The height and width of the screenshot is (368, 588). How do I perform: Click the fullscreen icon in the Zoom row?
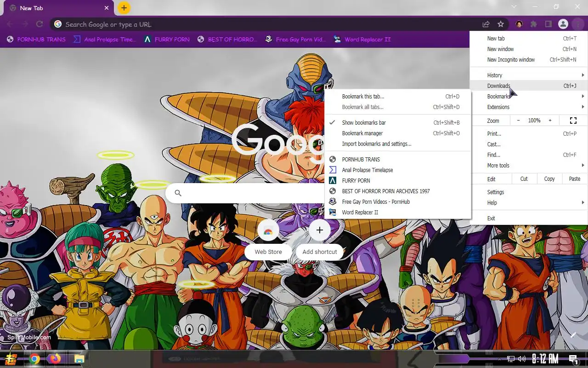[x=573, y=121]
